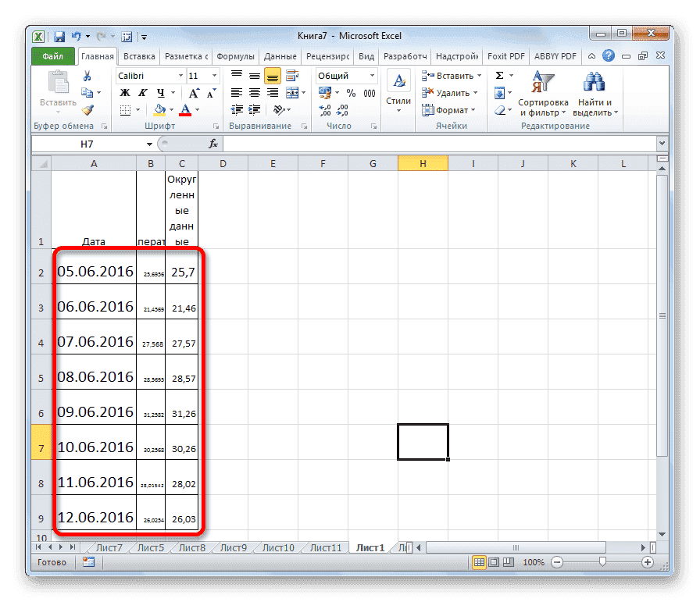
Task: Open the fill color dropdown arrow
Action: (171, 109)
